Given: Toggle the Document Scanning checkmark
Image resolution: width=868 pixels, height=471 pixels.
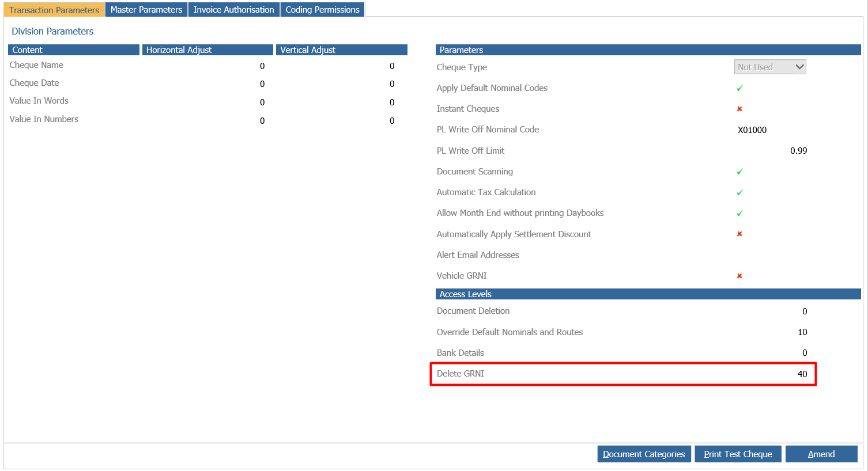Looking at the screenshot, I should (739, 172).
